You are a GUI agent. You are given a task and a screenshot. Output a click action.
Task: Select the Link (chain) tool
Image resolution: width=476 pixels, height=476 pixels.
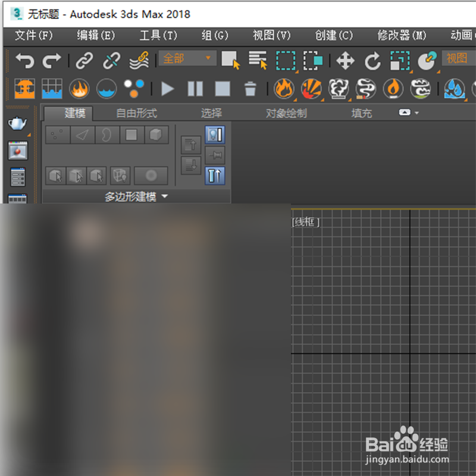click(x=84, y=61)
